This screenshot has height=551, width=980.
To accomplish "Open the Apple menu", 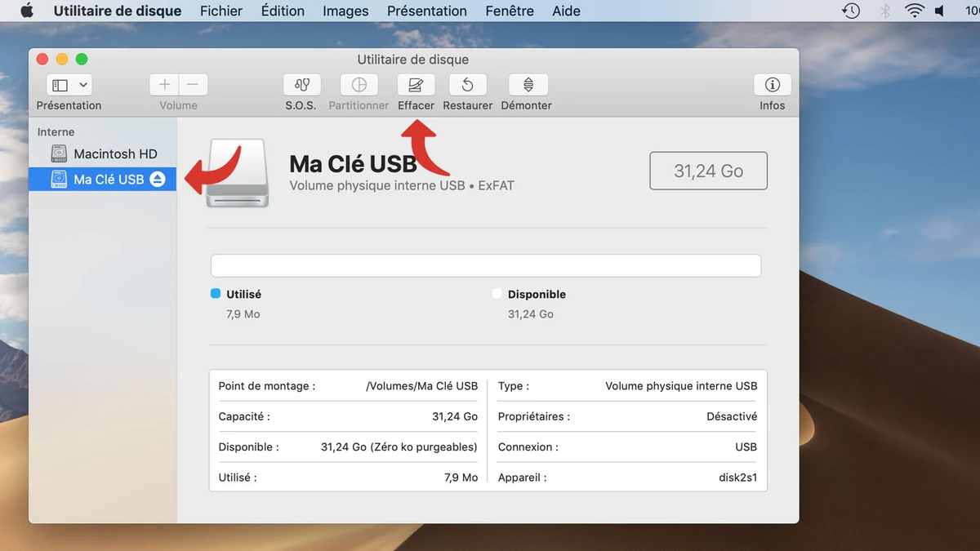I will click(x=26, y=11).
